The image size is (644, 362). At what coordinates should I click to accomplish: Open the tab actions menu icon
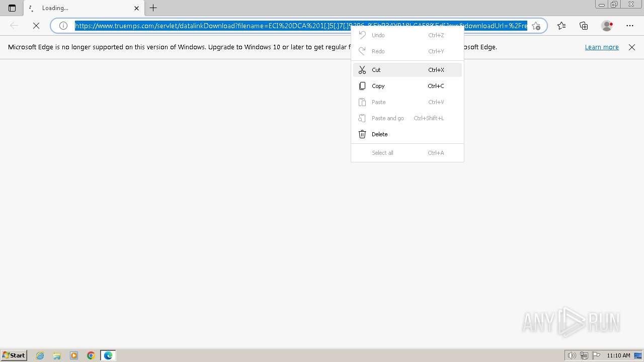pyautogui.click(x=12, y=8)
